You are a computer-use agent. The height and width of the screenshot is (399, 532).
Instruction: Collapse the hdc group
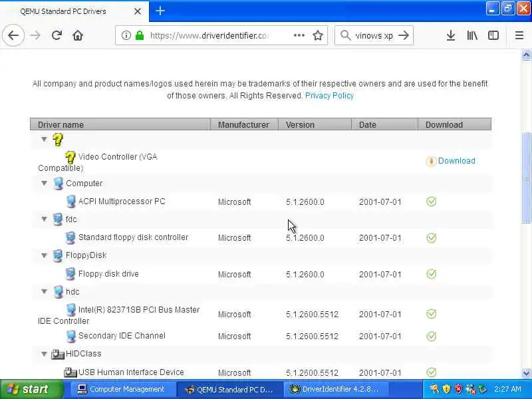[x=44, y=291]
